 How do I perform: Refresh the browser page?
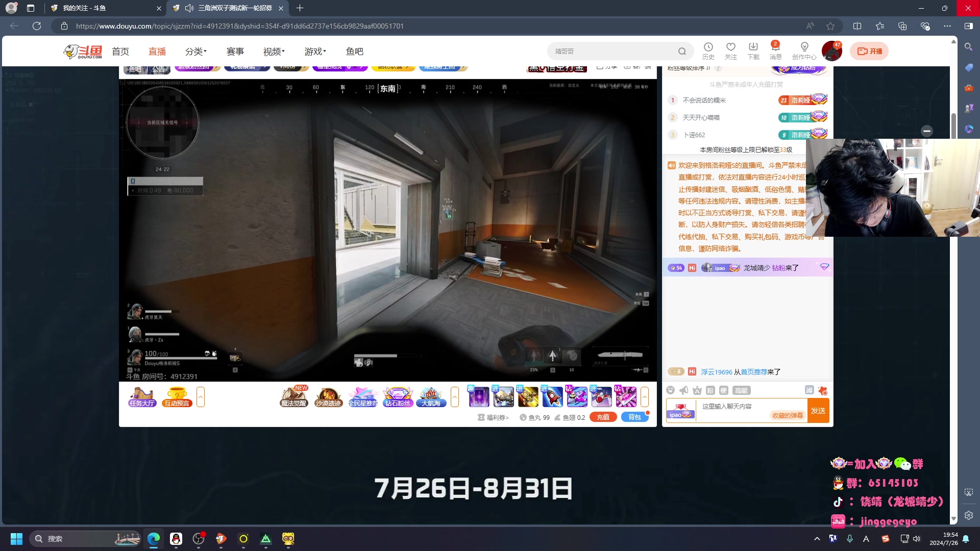click(x=37, y=26)
